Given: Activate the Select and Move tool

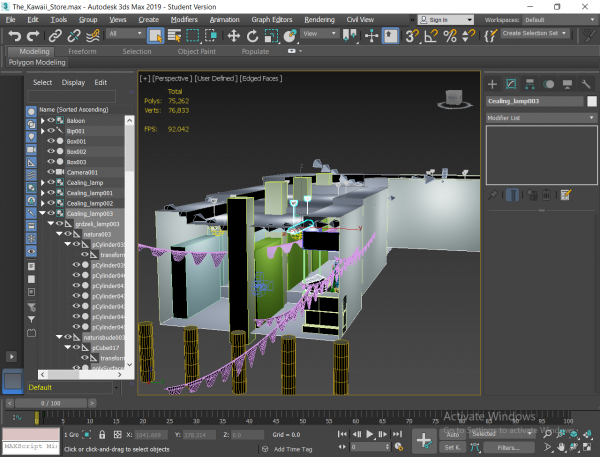Looking at the screenshot, I should [233, 35].
